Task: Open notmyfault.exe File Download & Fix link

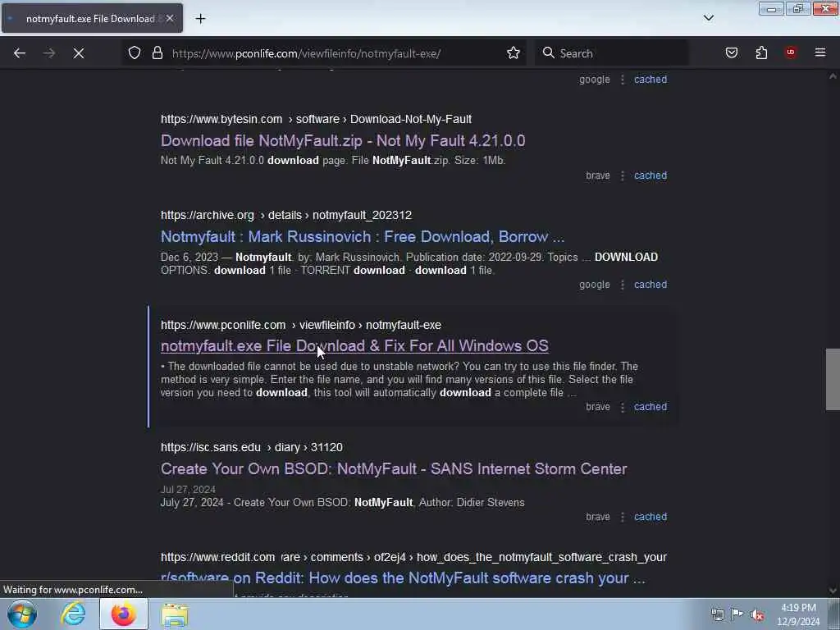Action: (x=354, y=346)
